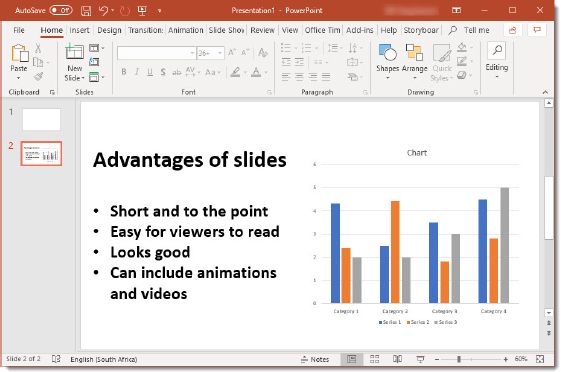Toggle Center alignment
561x372 pixels.
tap(299, 77)
